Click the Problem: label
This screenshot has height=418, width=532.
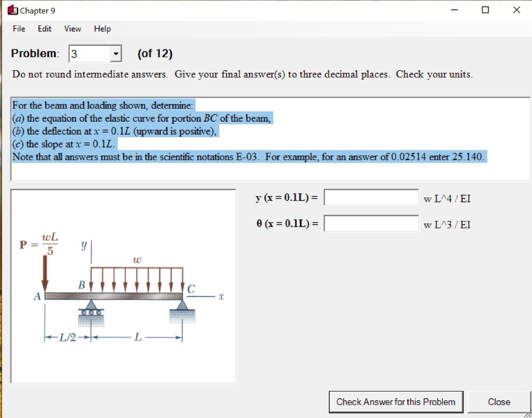tap(34, 53)
